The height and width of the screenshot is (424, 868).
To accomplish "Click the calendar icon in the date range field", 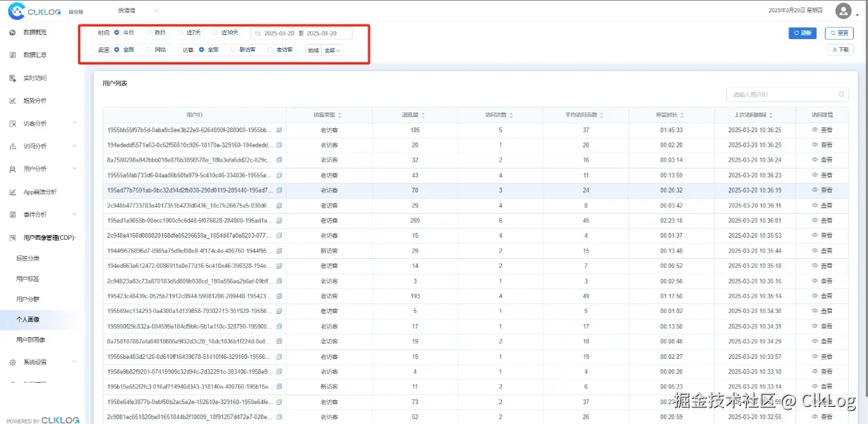I will click(x=258, y=33).
